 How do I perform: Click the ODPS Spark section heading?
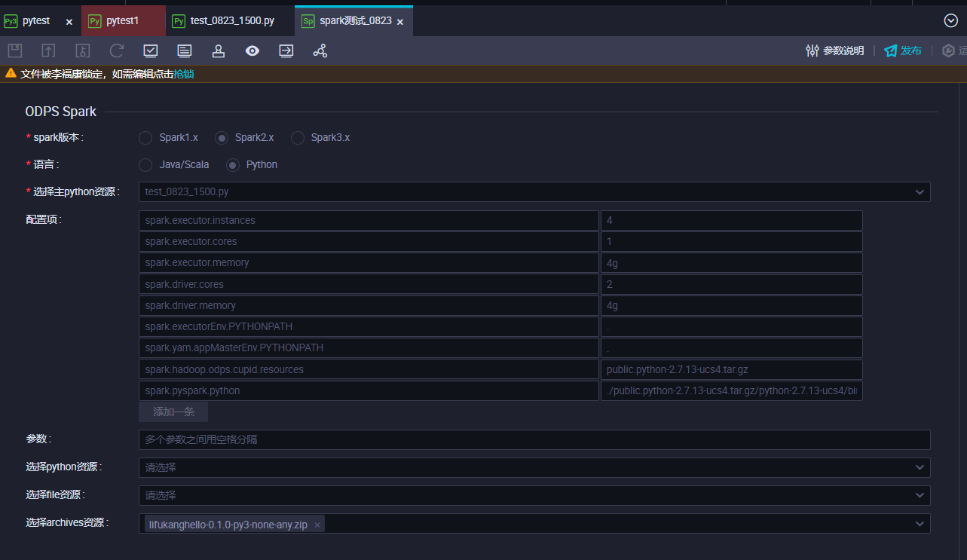point(61,112)
